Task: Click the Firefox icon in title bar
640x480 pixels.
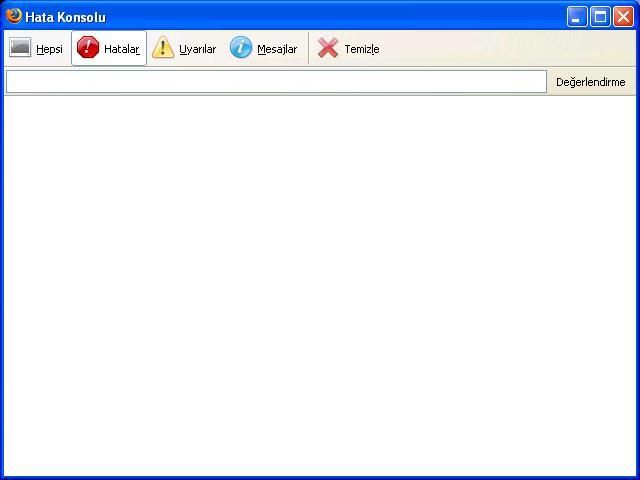Action: coord(13,16)
